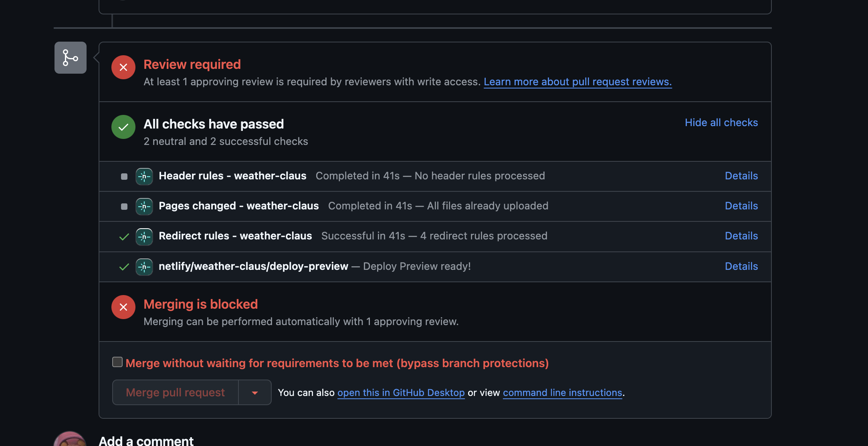The image size is (868, 446).
Task: View command line instructions link
Action: click(562, 393)
